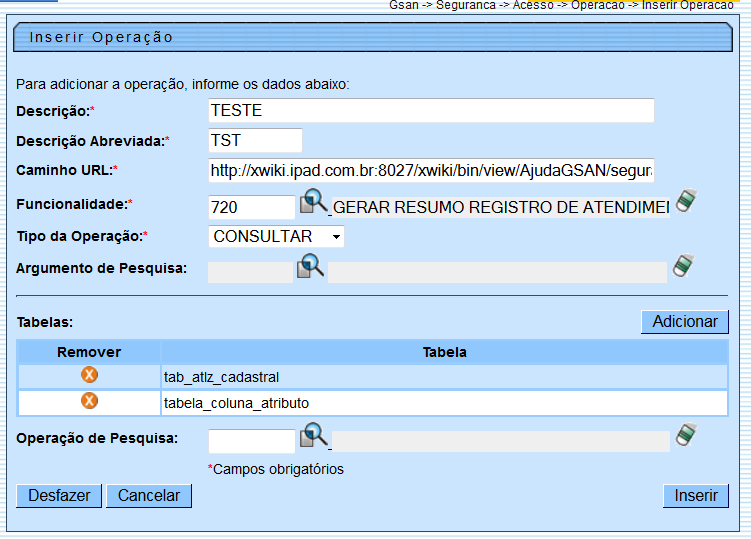Viewport: 751px width, 539px height.
Task: Focus Funcionalidade code field with 720
Action: click(251, 207)
